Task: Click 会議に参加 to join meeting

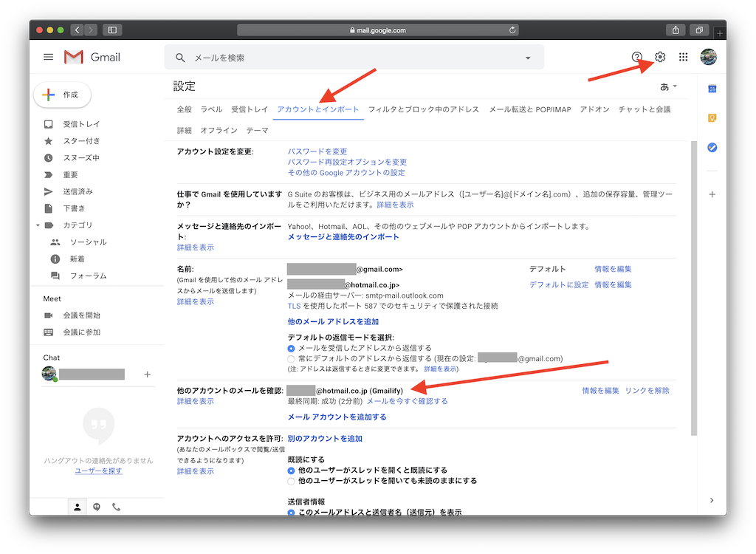Action: click(81, 332)
